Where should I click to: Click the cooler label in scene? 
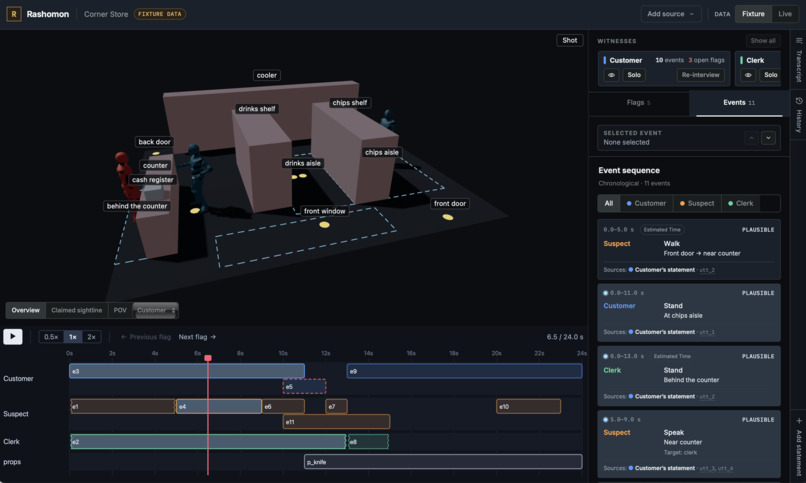pos(267,75)
